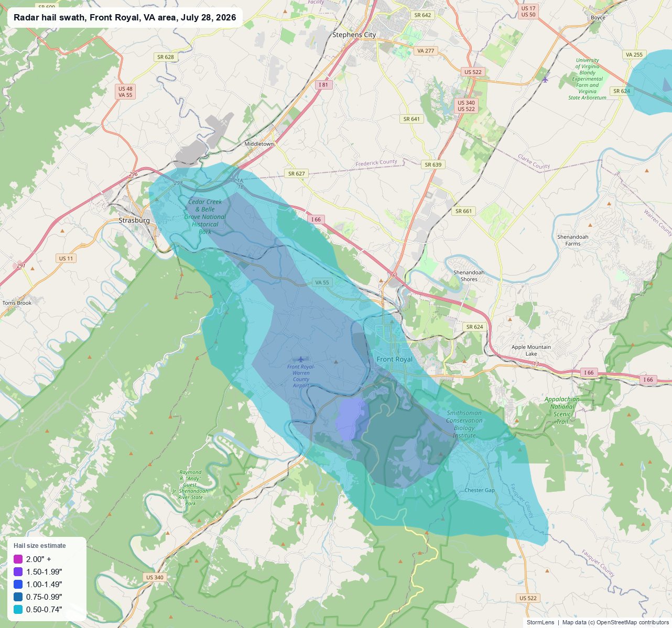
Task: Click the US 11 route shield
Action: (66, 258)
